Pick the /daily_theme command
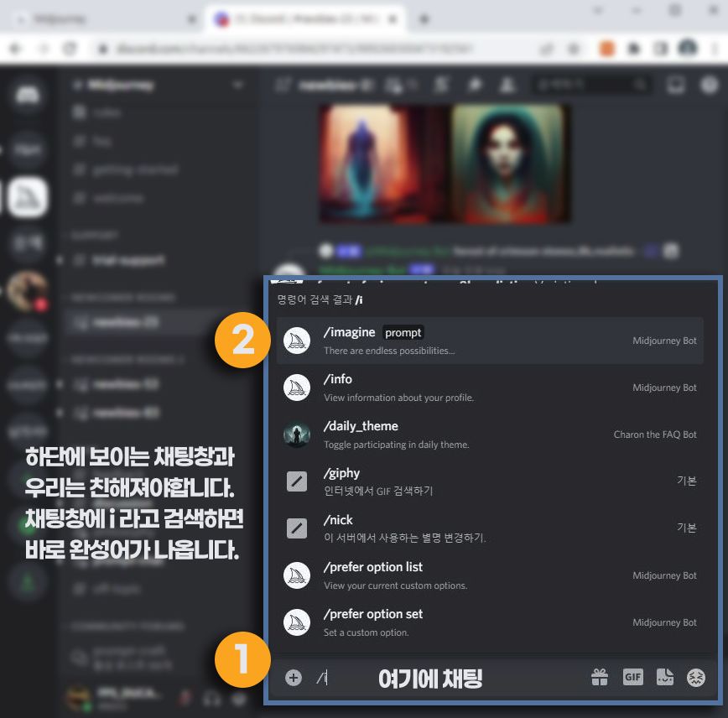The height and width of the screenshot is (718, 728). (x=489, y=434)
